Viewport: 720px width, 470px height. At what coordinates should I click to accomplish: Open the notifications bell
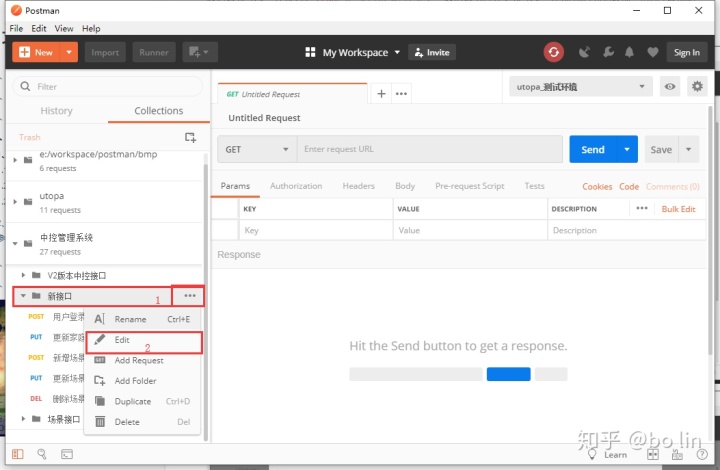[x=630, y=52]
